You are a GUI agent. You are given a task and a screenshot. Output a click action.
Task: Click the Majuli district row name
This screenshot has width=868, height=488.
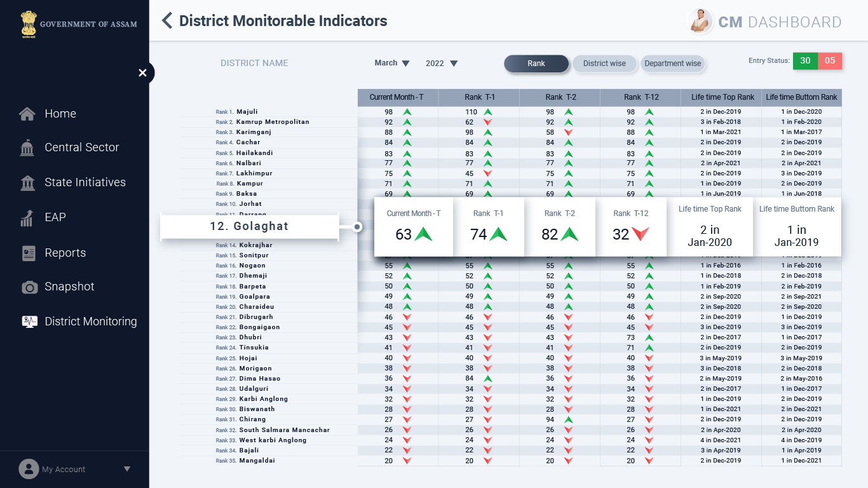point(247,112)
